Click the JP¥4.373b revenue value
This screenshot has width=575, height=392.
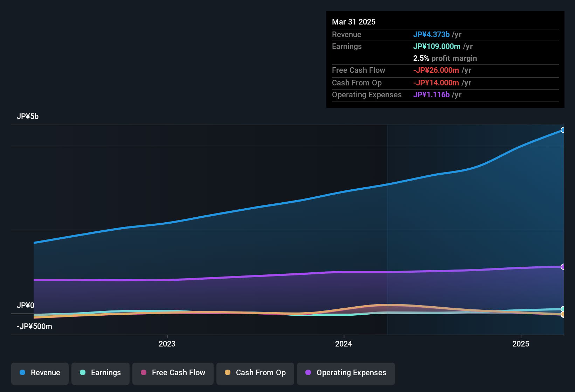431,34
